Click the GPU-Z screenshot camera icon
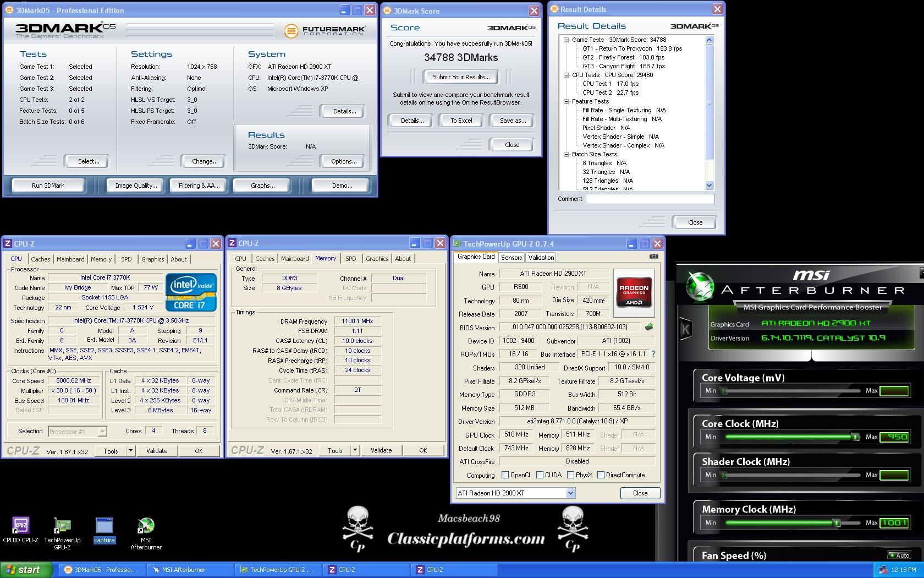This screenshot has height=578, width=924. point(653,257)
